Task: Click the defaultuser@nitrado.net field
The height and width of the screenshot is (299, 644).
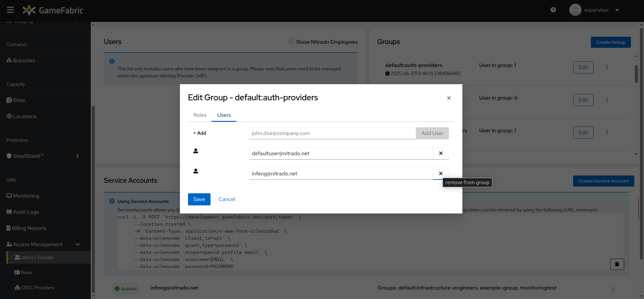Action: tap(341, 154)
